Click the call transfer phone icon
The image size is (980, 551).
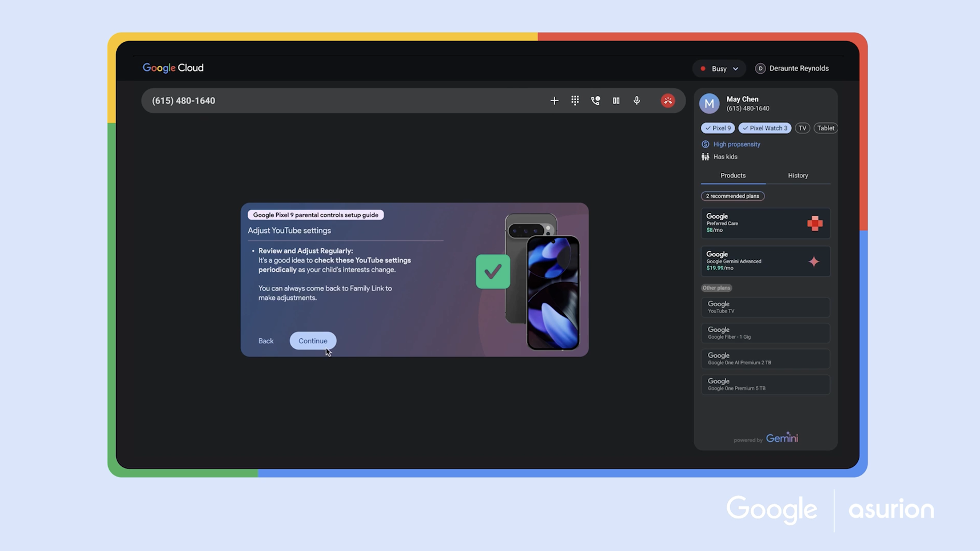coord(595,101)
